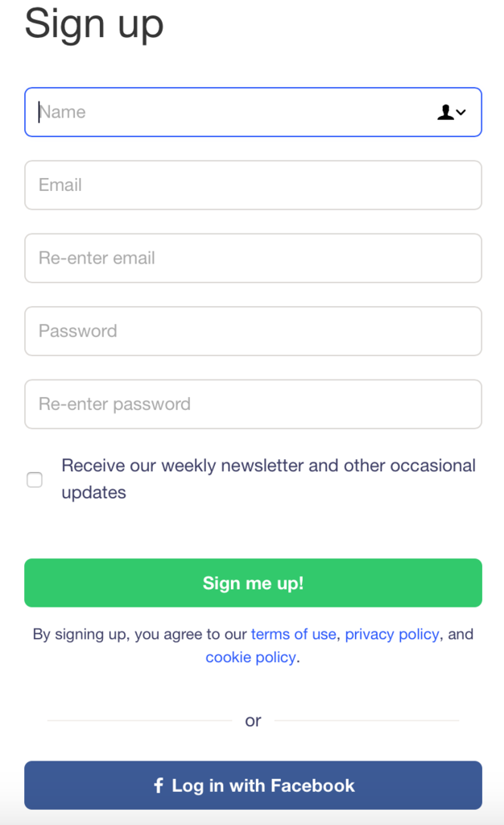Click the "or" divider text
The height and width of the screenshot is (825, 504).
[253, 721]
